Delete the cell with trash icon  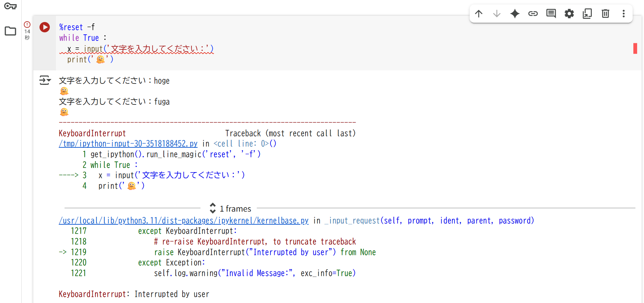tap(606, 14)
